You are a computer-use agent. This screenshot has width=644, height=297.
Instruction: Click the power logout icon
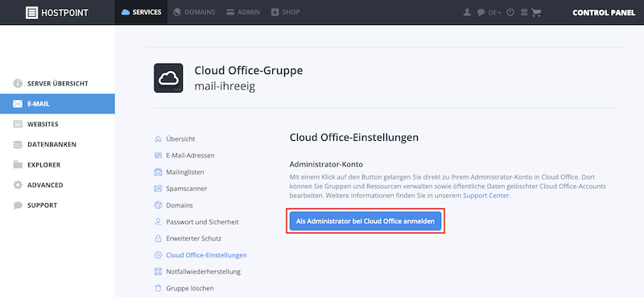510,12
